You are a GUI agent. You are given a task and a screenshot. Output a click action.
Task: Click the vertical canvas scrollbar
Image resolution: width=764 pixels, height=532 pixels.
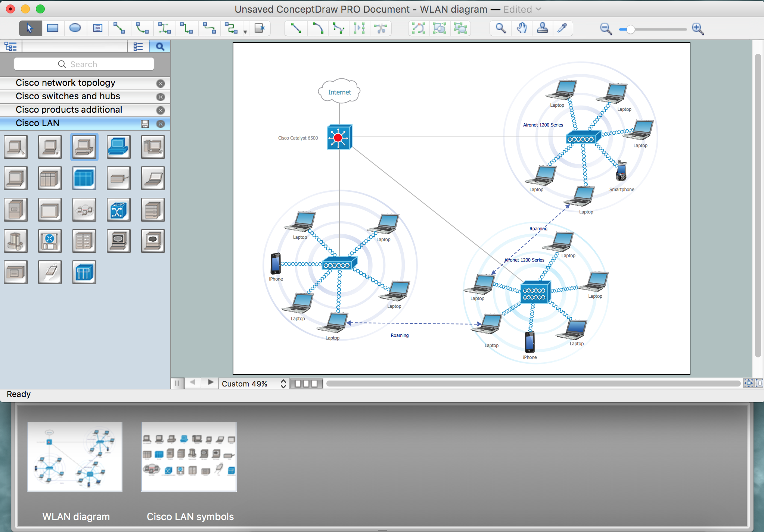758,205
